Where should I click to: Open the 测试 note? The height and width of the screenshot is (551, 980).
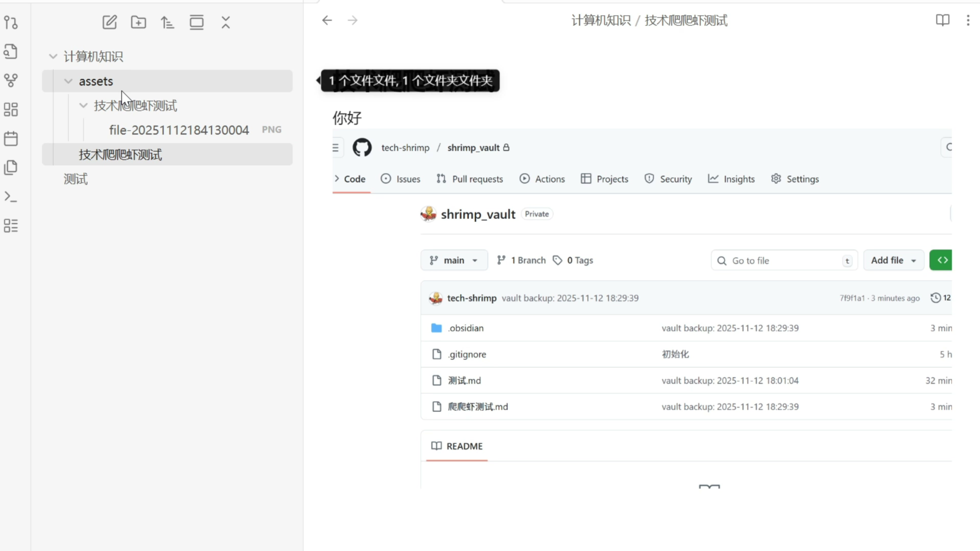(x=75, y=179)
